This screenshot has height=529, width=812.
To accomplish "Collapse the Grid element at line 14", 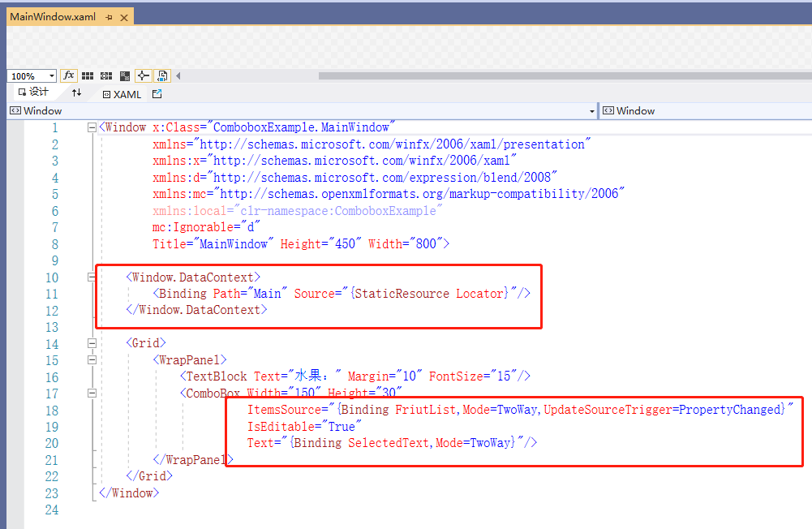I will pyautogui.click(x=92, y=343).
